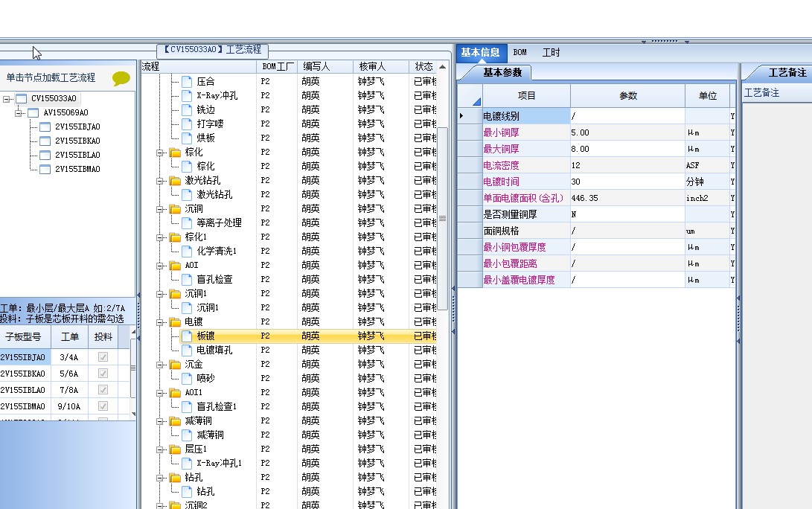This screenshot has width=812, height=509.
Task: Click the 沉金 folder icon
Action: coord(175,364)
